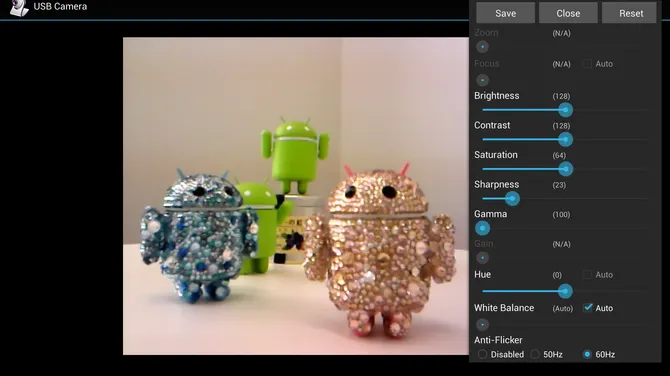Click the Hue label
670x376 pixels.
pyautogui.click(x=482, y=274)
